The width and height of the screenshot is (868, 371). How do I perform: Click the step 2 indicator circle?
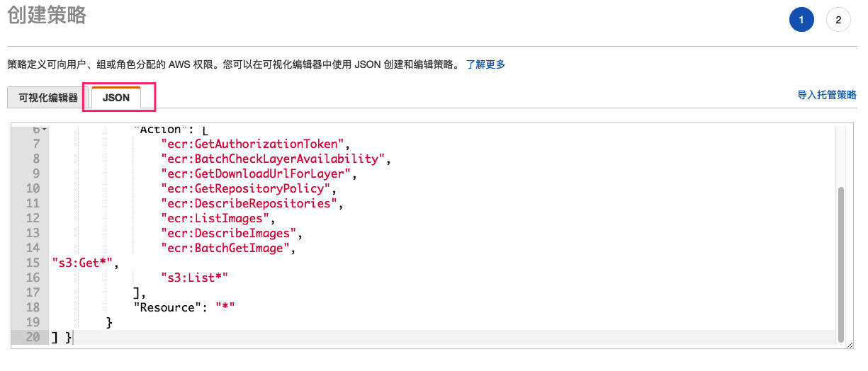tap(838, 20)
